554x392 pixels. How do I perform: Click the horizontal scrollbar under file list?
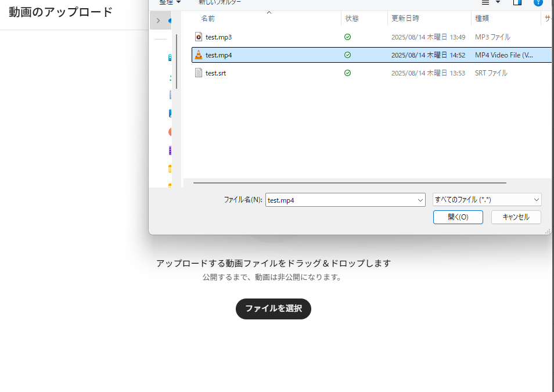tap(350, 183)
